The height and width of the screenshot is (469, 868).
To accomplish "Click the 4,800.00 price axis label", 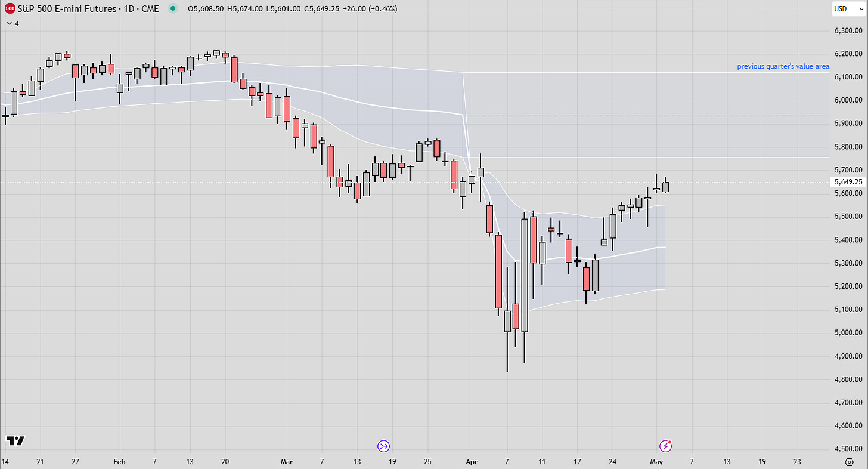I will [848, 379].
